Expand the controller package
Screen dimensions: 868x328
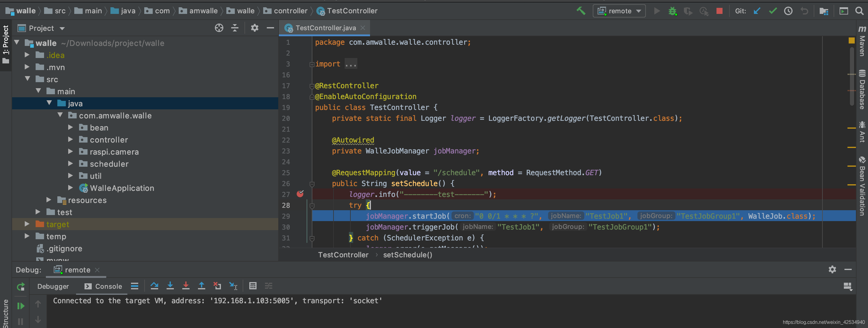point(70,140)
